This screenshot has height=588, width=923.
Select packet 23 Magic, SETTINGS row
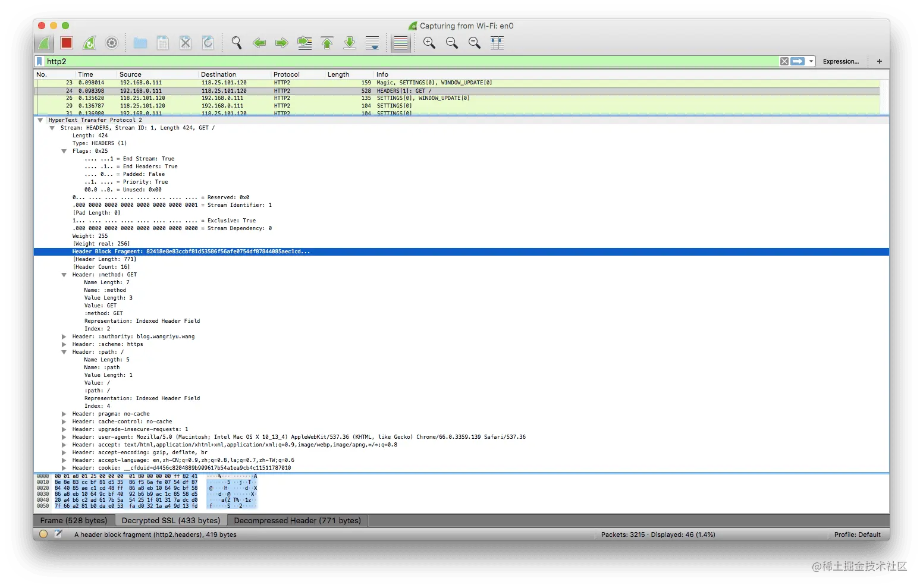457,83
